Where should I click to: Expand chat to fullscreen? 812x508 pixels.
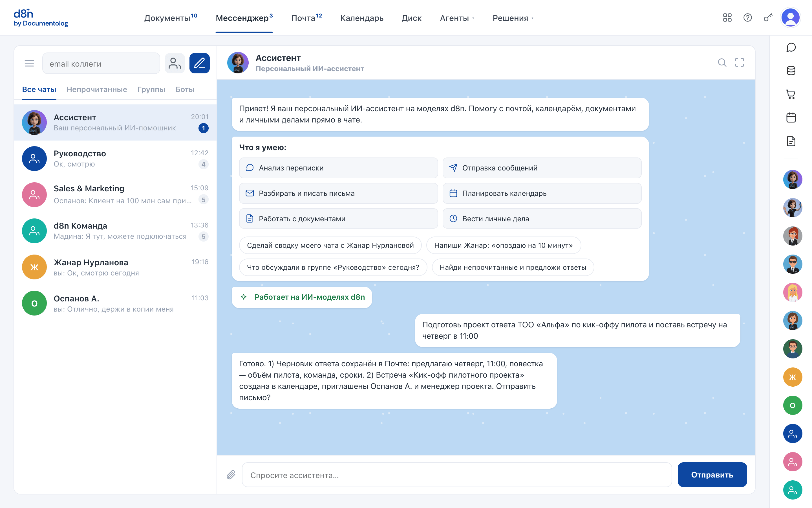pyautogui.click(x=740, y=62)
